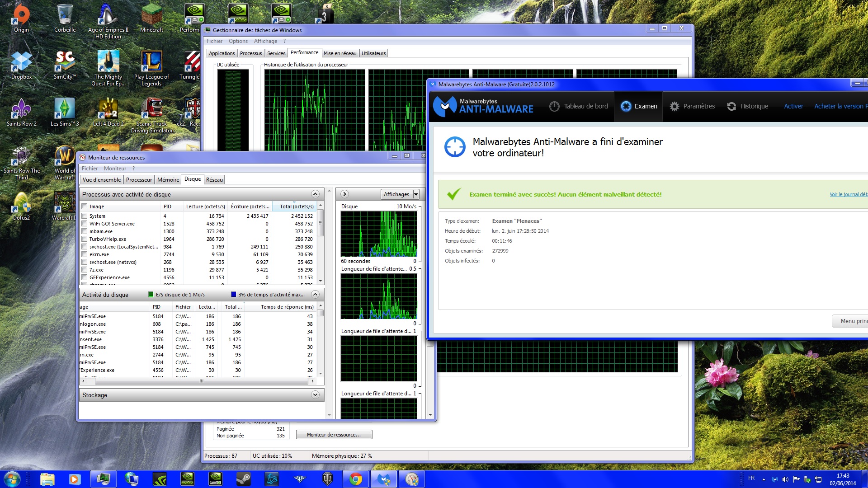Open the Voir le journal détaillé link

click(x=849, y=194)
